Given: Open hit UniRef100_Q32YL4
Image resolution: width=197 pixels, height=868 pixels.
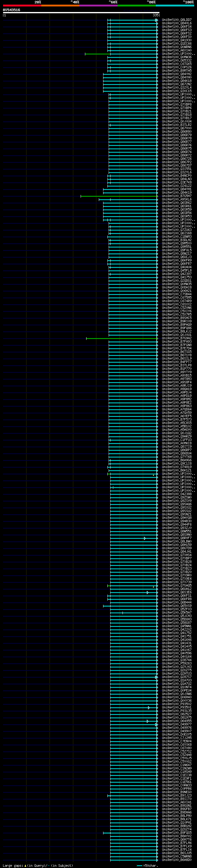Looking at the screenshot, I should click(x=176, y=87).
